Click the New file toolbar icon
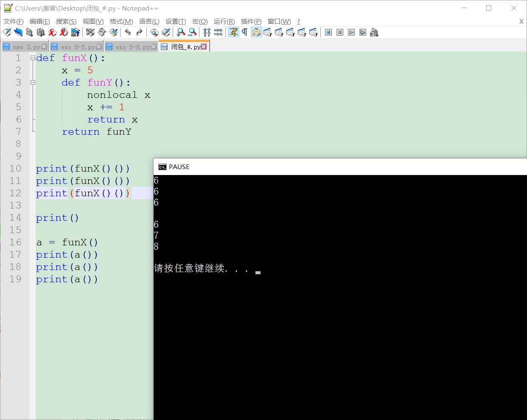527x420 pixels. [x=7, y=32]
